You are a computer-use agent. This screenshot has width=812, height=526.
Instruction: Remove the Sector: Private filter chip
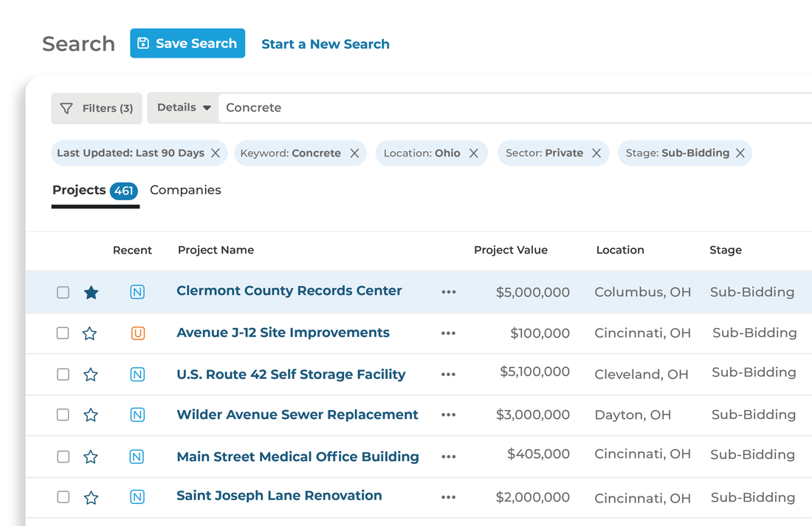[596, 153]
